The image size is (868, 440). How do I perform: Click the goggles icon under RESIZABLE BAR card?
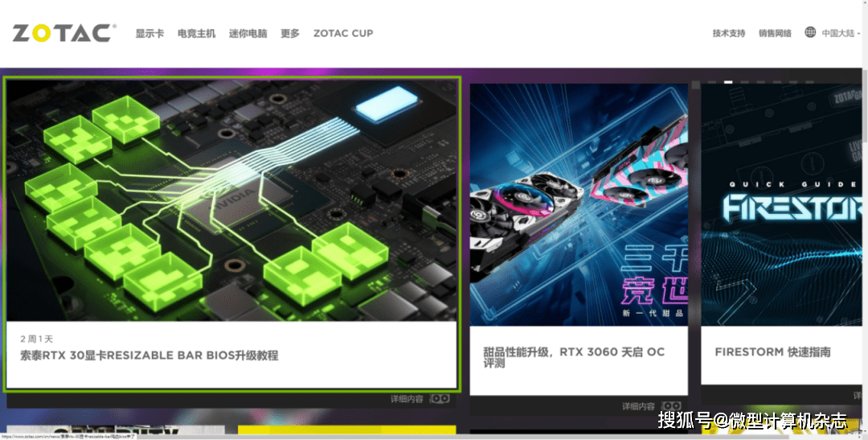pyautogui.click(x=440, y=398)
